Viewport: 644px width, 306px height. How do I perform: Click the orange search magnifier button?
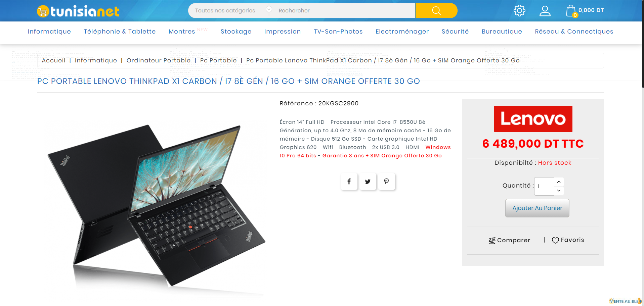(436, 11)
